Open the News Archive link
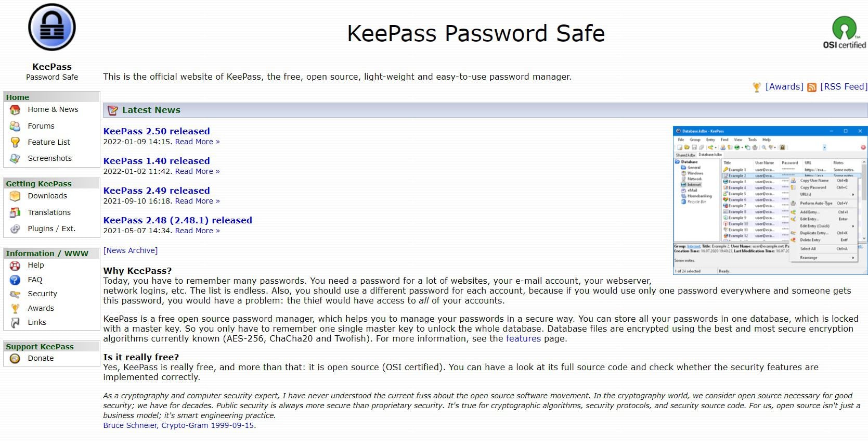This screenshot has height=442, width=868. click(131, 250)
